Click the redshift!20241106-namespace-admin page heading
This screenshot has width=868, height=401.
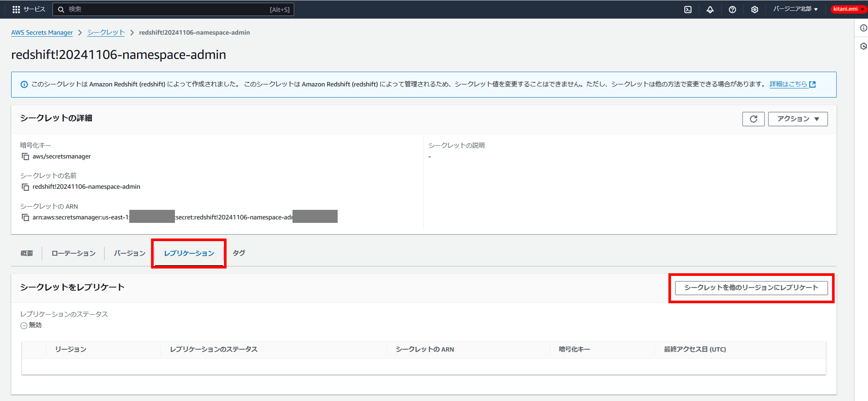pos(118,55)
